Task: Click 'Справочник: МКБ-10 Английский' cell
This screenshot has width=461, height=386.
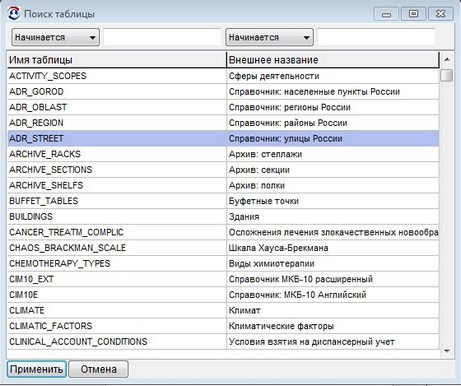Action: tap(333, 295)
